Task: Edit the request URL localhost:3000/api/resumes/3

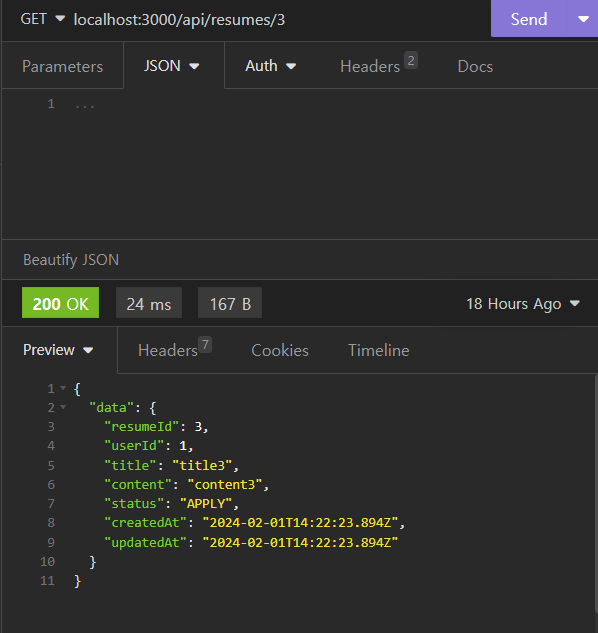Action: (x=179, y=19)
